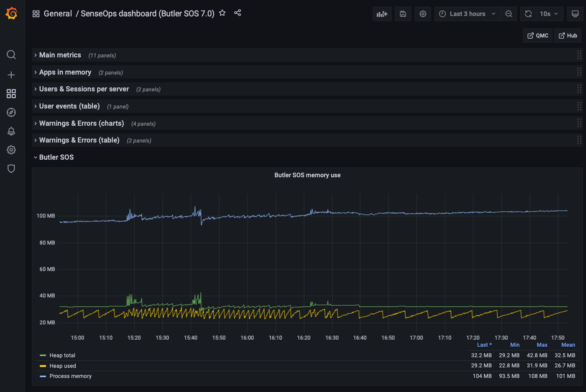Open dashboard search in the sidebar

11,55
